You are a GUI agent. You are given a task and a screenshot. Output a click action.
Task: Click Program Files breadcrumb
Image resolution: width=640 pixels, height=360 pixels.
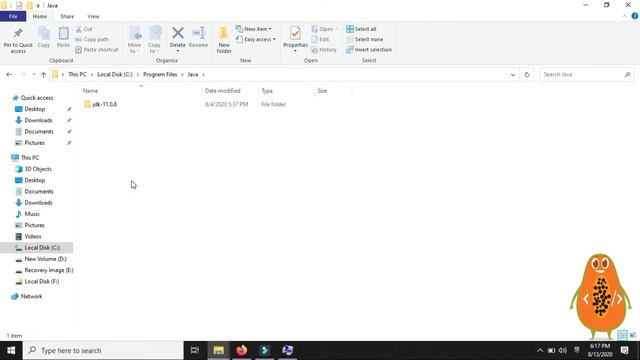160,75
